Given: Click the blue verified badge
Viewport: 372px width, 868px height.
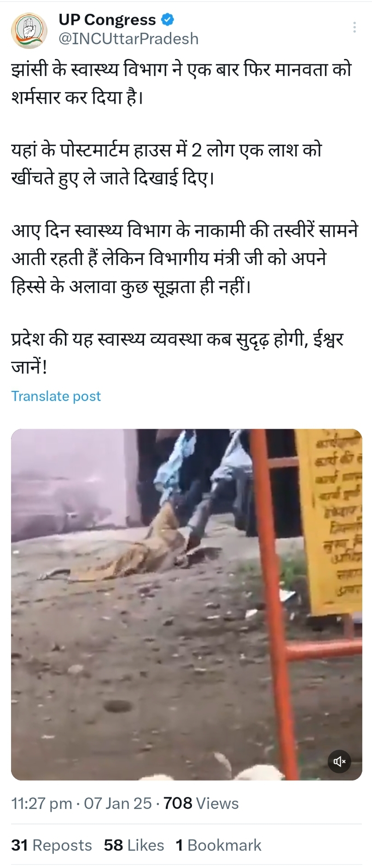Looking at the screenshot, I should 167,20.
